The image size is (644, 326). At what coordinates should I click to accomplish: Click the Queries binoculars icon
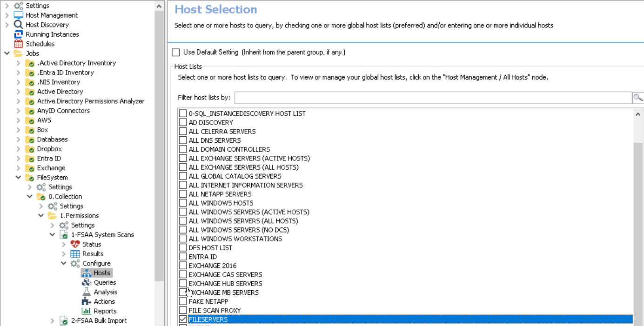coord(86,283)
